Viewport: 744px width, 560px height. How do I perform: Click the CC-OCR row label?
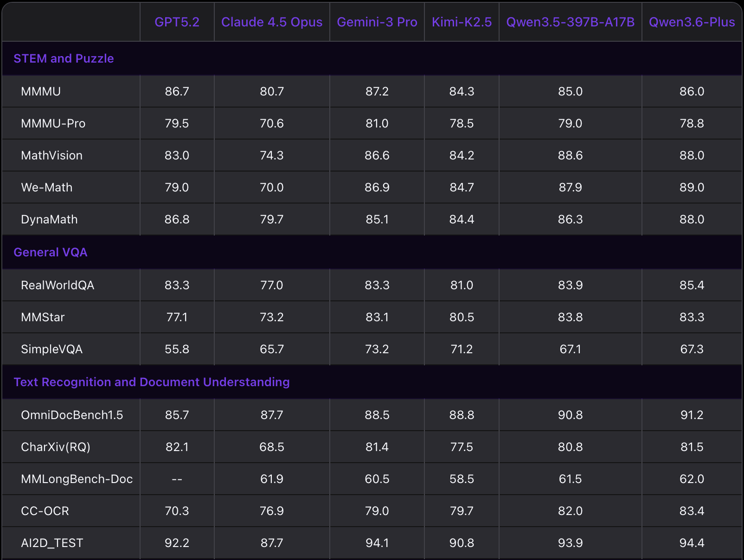(x=45, y=511)
